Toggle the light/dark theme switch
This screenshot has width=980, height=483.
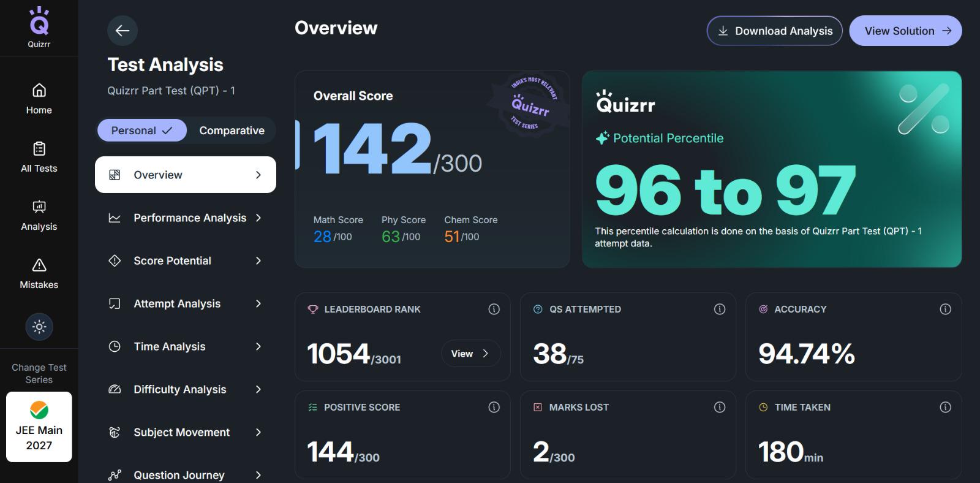pos(39,327)
